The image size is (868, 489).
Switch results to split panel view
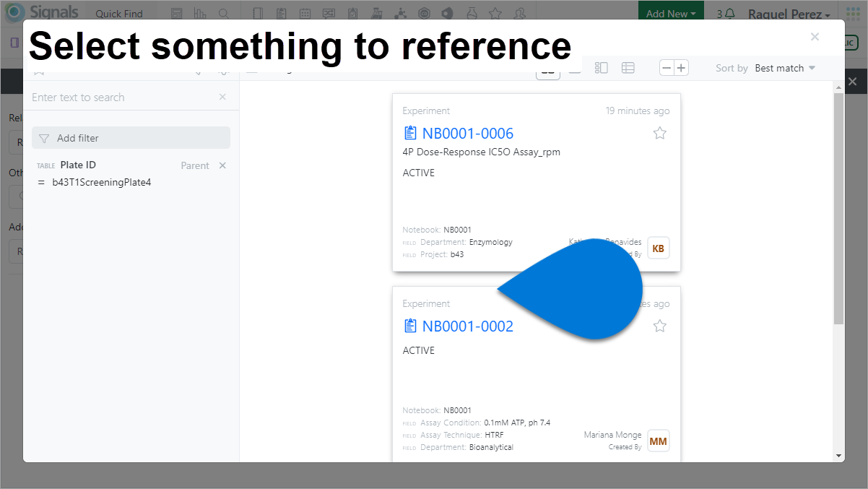tap(602, 68)
